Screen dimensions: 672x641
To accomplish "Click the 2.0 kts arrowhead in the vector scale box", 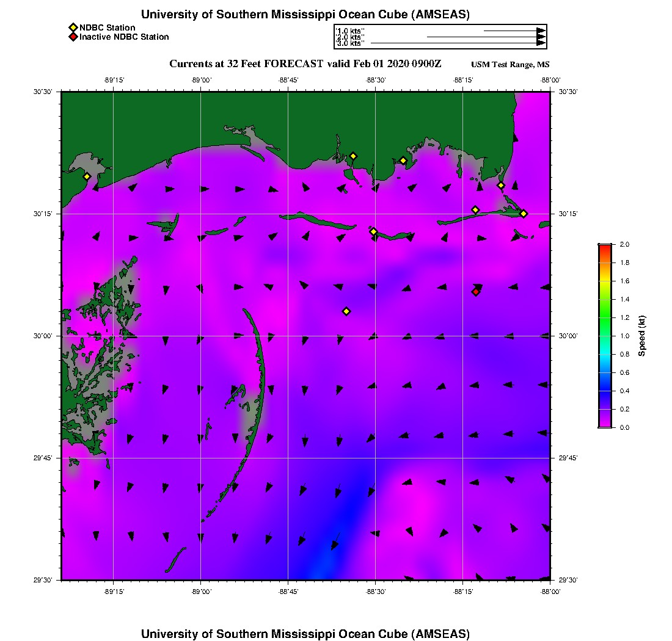I will (x=541, y=37).
